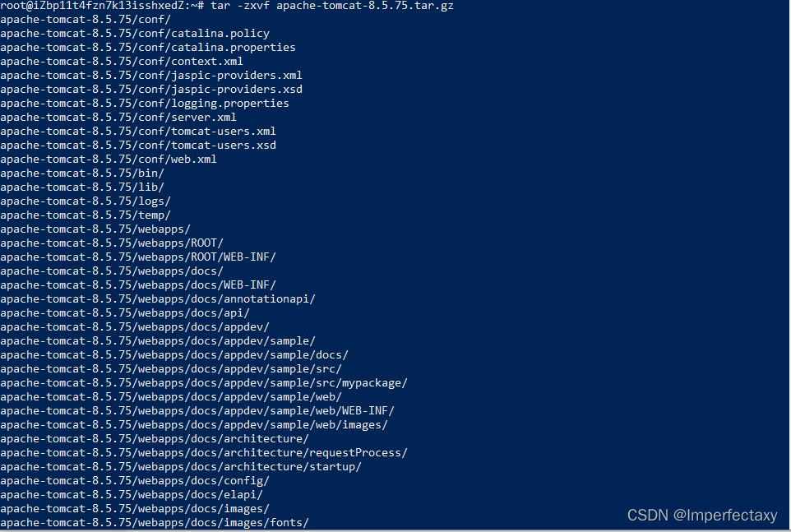Click the apache-tomcat-8.5.75/bin/ line
Image resolution: width=791 pixels, height=532 pixels.
point(82,173)
